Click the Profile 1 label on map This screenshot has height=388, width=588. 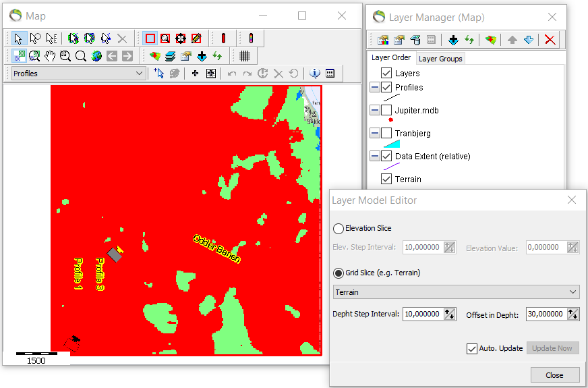click(78, 273)
